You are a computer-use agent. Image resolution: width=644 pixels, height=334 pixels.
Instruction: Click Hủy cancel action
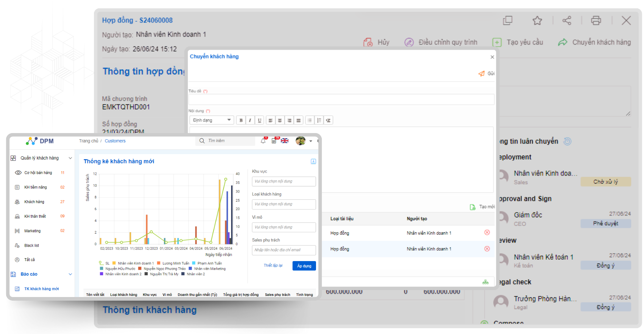pos(376,42)
